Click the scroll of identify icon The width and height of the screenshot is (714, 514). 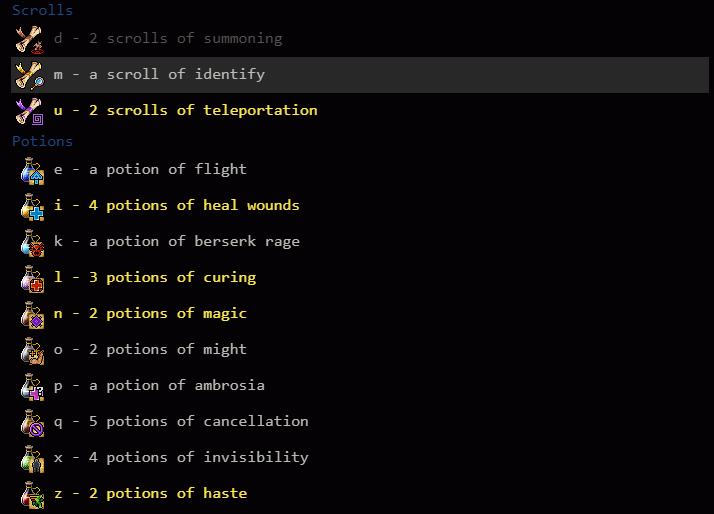tap(30, 75)
